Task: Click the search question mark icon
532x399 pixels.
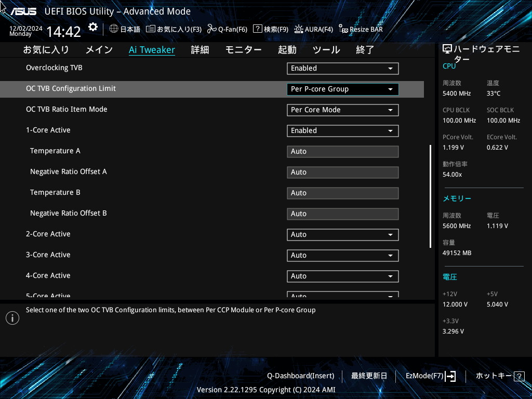Action: tap(258, 29)
